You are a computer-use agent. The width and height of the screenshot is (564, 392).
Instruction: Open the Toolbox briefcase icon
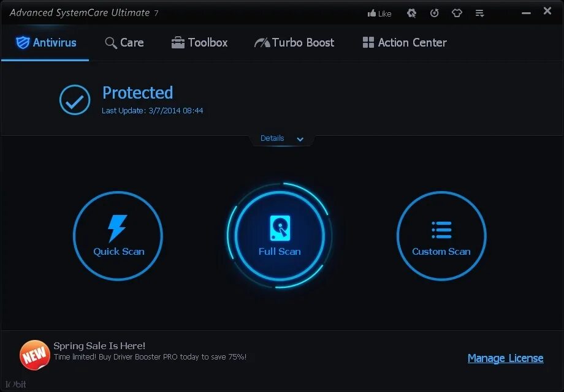[178, 42]
